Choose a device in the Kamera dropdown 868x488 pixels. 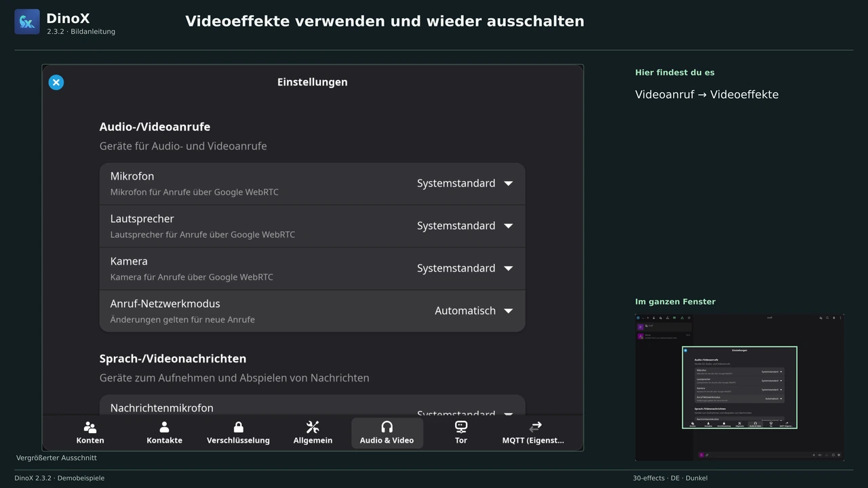pyautogui.click(x=465, y=268)
